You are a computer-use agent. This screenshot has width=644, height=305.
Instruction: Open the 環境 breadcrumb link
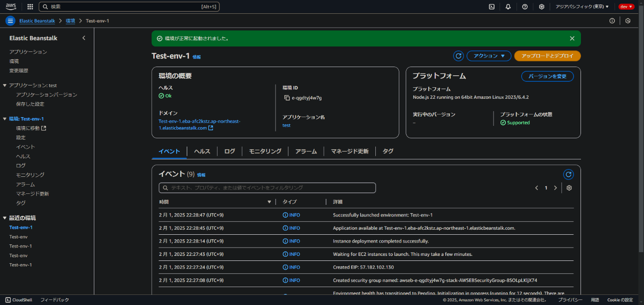70,21
